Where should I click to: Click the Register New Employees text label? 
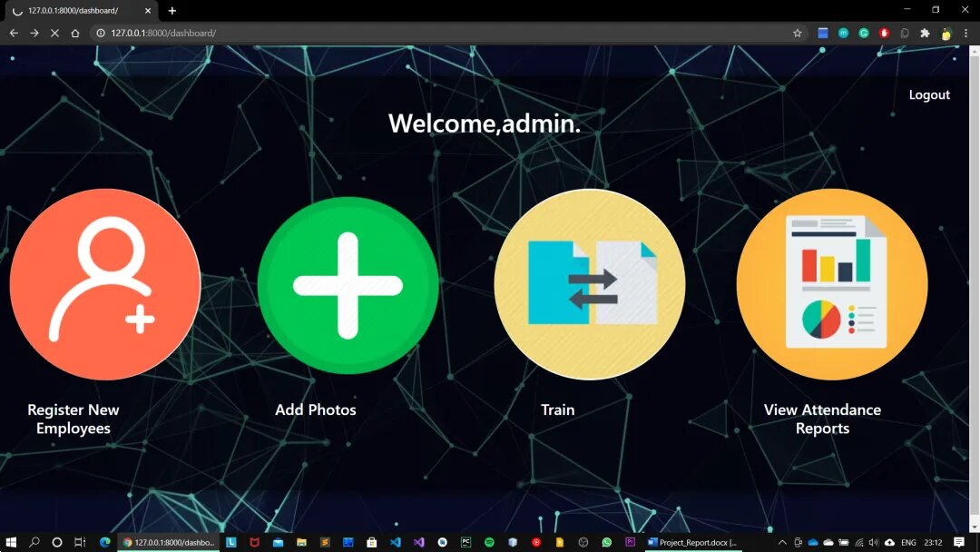click(x=73, y=419)
